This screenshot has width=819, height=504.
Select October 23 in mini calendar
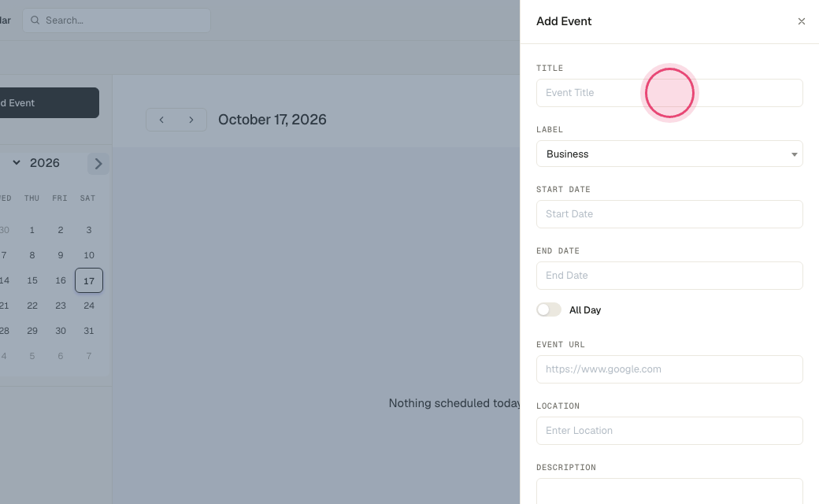(x=61, y=306)
